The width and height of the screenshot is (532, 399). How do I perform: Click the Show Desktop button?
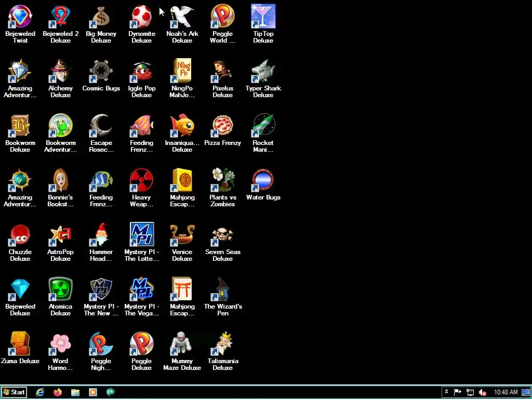(x=526, y=392)
